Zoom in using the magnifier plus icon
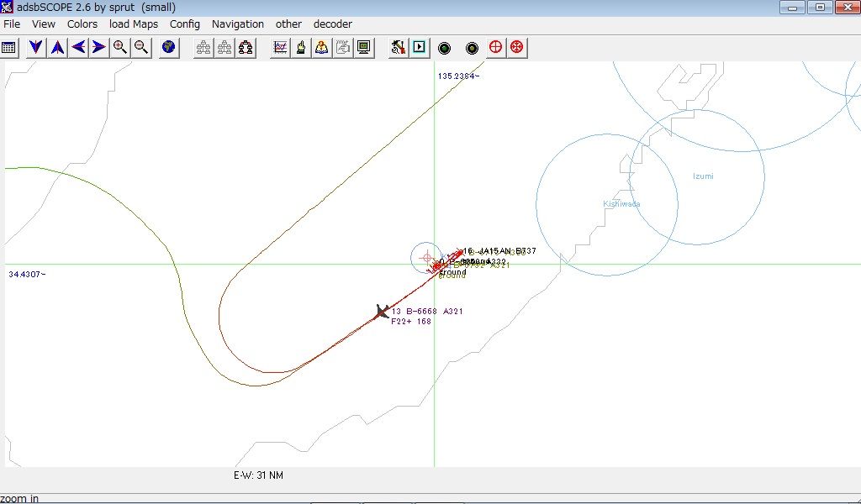 (x=120, y=47)
